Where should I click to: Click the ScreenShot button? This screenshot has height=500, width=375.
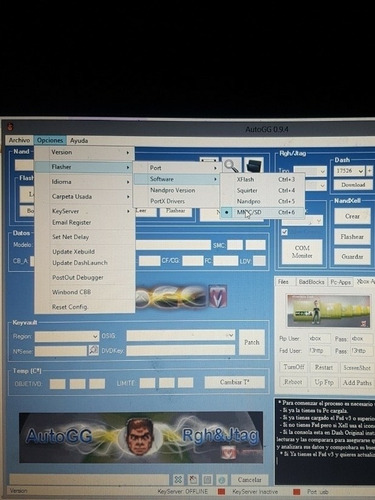357,368
